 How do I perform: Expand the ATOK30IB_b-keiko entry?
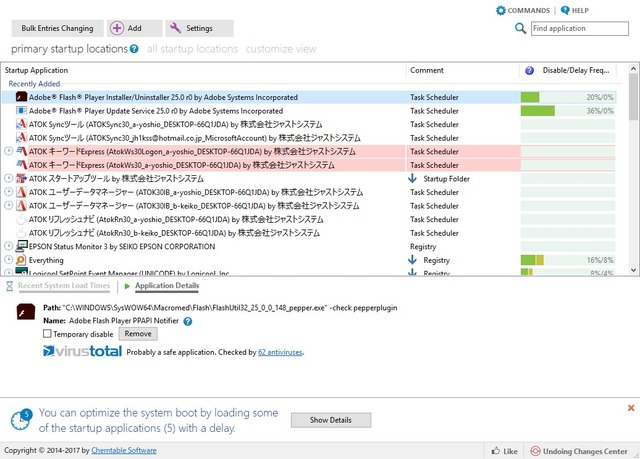[9, 206]
